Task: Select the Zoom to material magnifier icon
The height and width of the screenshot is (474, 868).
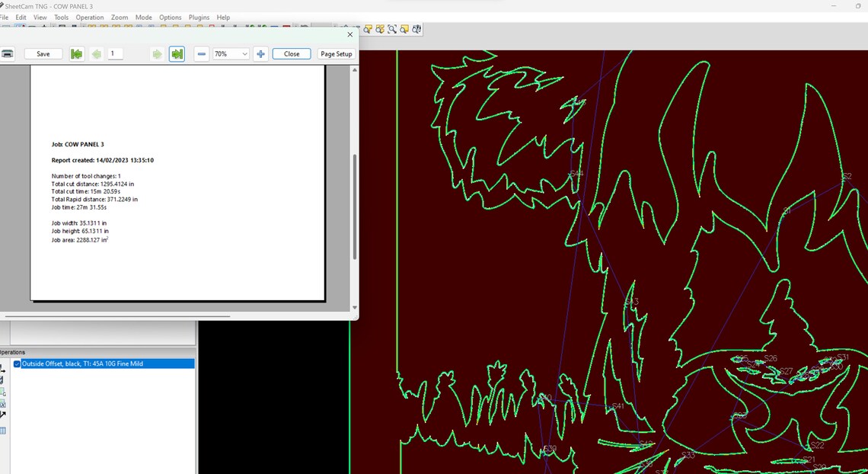Action: coord(404,29)
